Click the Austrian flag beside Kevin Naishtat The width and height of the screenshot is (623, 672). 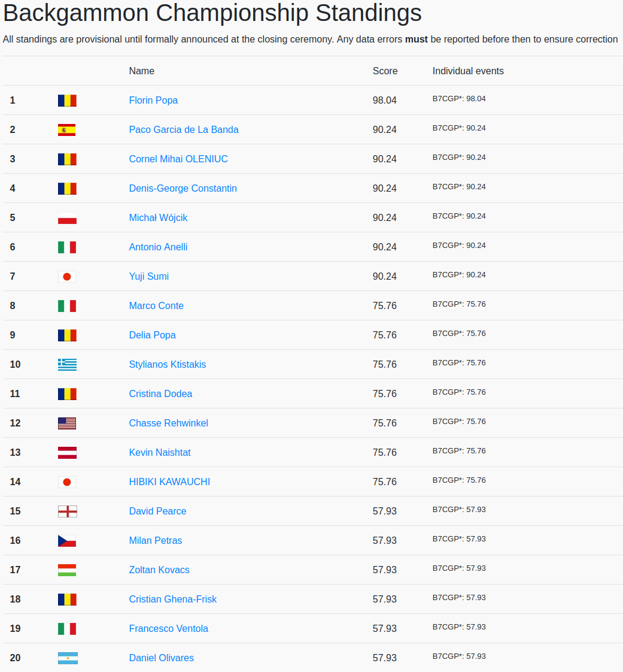point(67,453)
